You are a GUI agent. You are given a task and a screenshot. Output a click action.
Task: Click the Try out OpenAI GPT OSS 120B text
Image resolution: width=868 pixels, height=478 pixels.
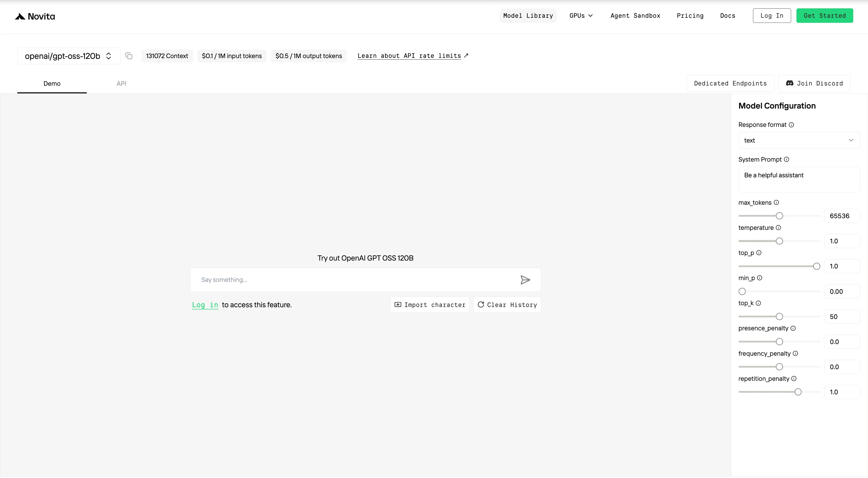[365, 258]
